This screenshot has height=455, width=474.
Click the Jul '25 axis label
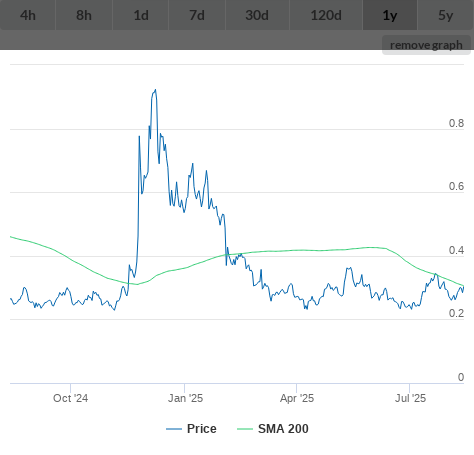[410, 398]
